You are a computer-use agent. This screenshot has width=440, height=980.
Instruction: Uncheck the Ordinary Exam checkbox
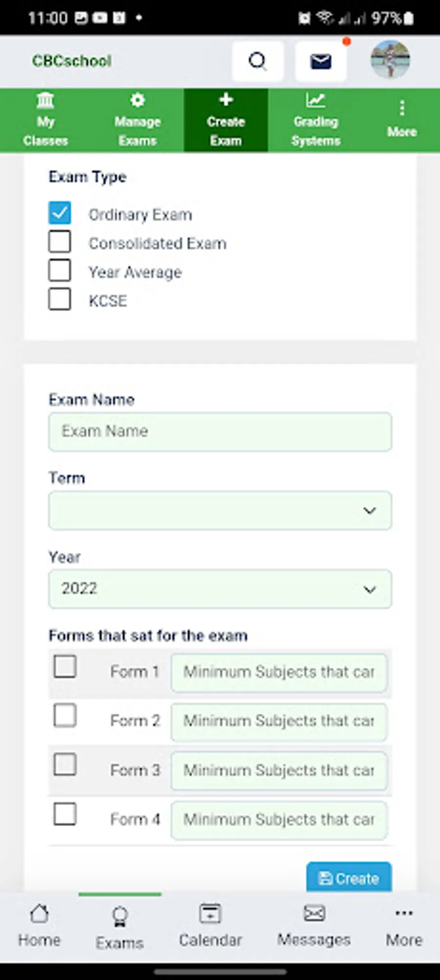(60, 213)
